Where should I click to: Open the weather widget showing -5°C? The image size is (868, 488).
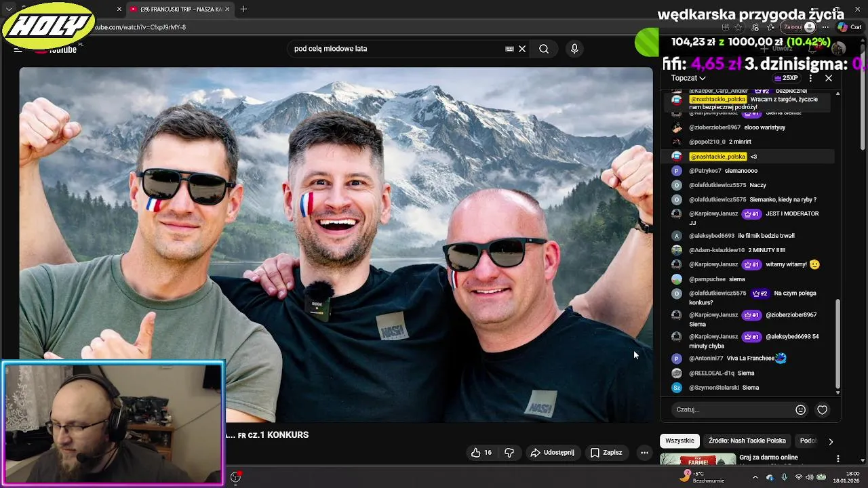703,477
